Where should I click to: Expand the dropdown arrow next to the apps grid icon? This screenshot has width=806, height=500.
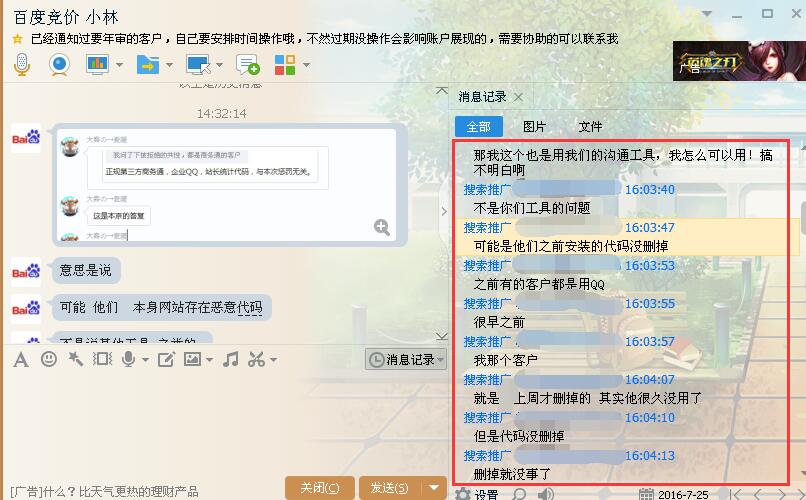[x=306, y=66]
